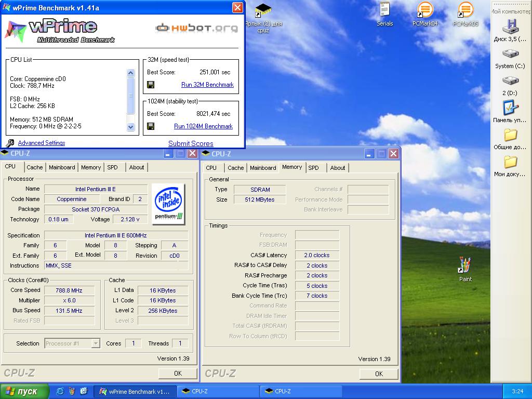Screen dimensions: 532x399
Task: Open the System (C:) drive icon
Action: point(510,54)
